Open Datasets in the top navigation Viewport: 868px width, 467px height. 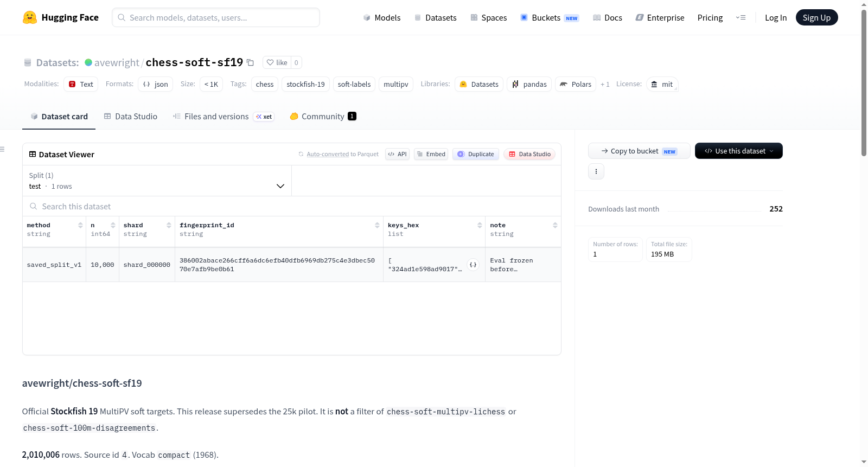pyautogui.click(x=435, y=17)
